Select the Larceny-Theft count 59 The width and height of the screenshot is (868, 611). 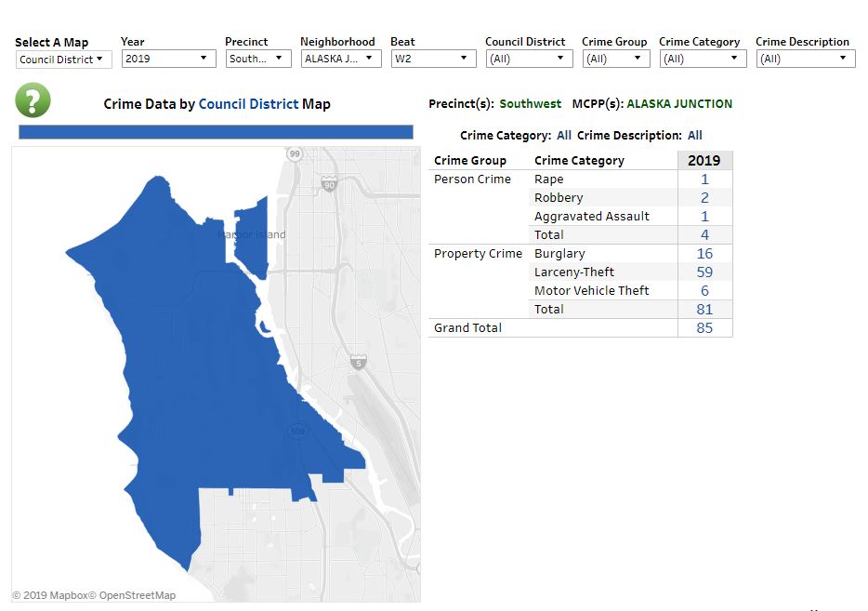(704, 272)
